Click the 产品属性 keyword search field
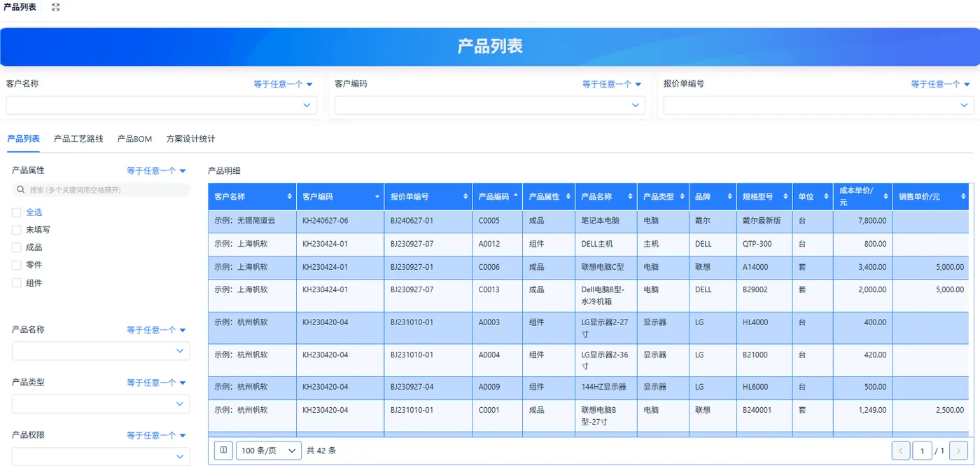The height and width of the screenshot is (466, 980). click(101, 190)
